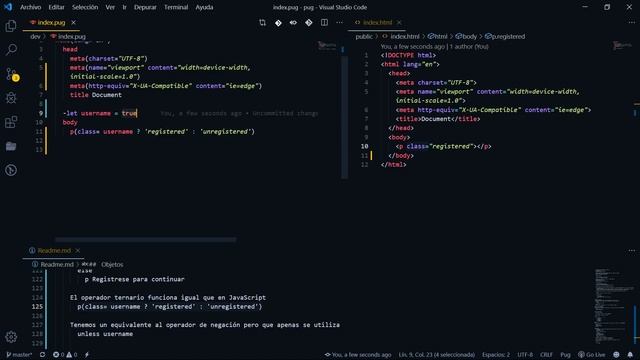Open more actions for Readme.md editor group
The width and height of the screenshot is (640, 360).
click(631, 251)
